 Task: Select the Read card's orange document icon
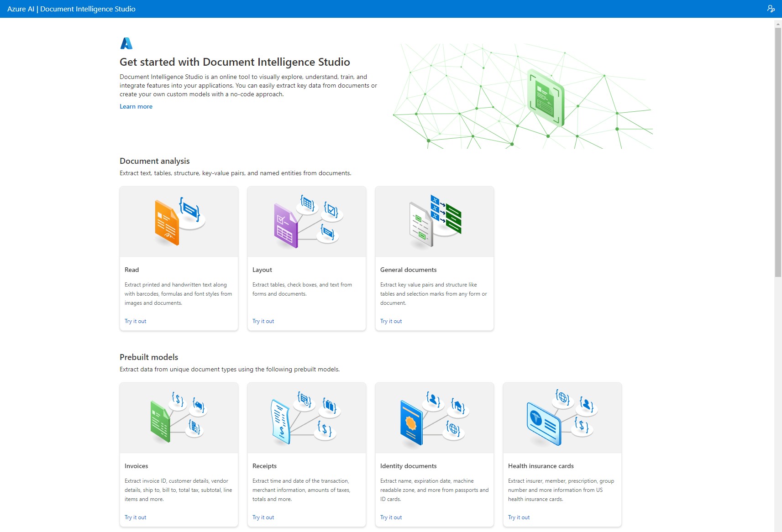[x=167, y=222]
